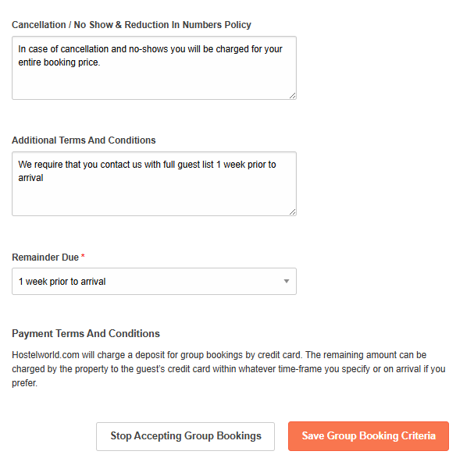
Task: Click the Remainder Due dropdown arrow
Action: [x=286, y=282]
